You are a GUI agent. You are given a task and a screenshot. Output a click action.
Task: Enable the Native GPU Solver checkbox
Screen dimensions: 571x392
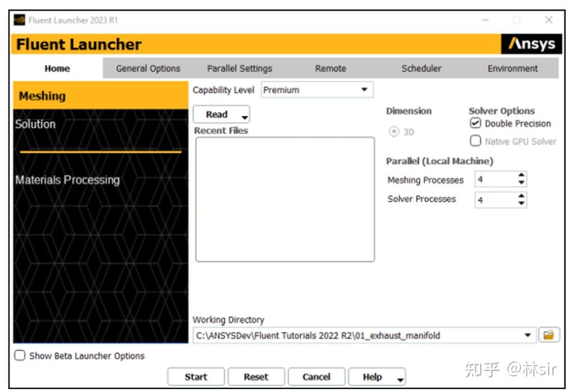click(475, 140)
